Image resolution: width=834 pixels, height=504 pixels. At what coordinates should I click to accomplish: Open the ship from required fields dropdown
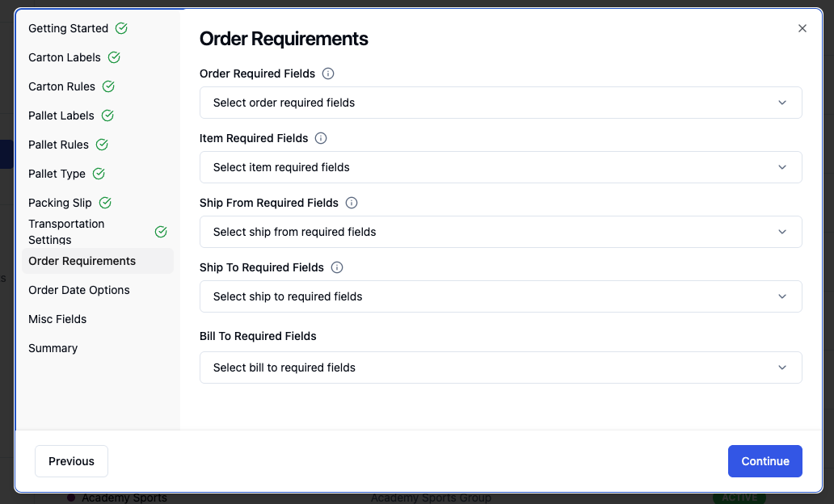pos(500,232)
